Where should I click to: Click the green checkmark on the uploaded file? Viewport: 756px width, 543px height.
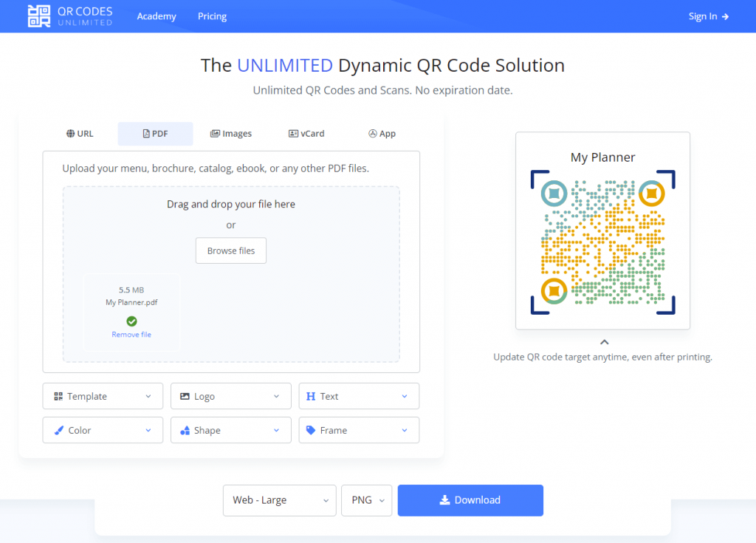(x=131, y=321)
